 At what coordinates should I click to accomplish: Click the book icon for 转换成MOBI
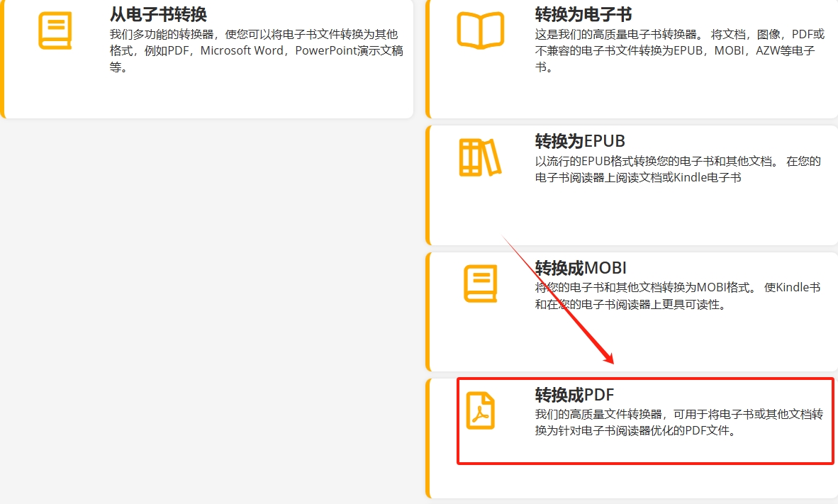tap(480, 284)
